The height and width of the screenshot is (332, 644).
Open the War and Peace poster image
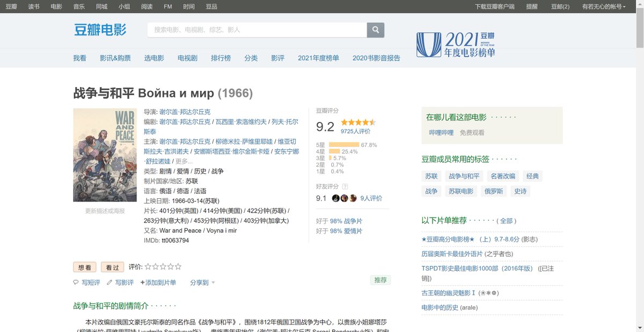point(104,155)
